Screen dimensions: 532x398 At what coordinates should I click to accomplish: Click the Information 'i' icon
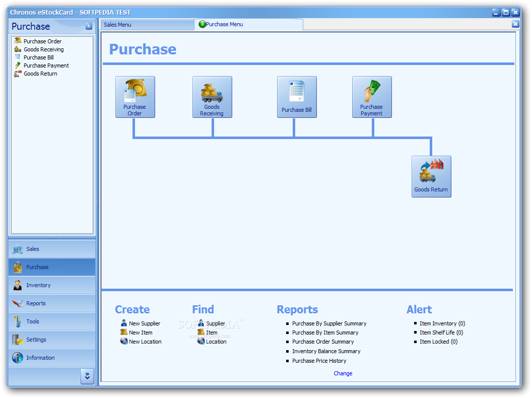tap(18, 358)
